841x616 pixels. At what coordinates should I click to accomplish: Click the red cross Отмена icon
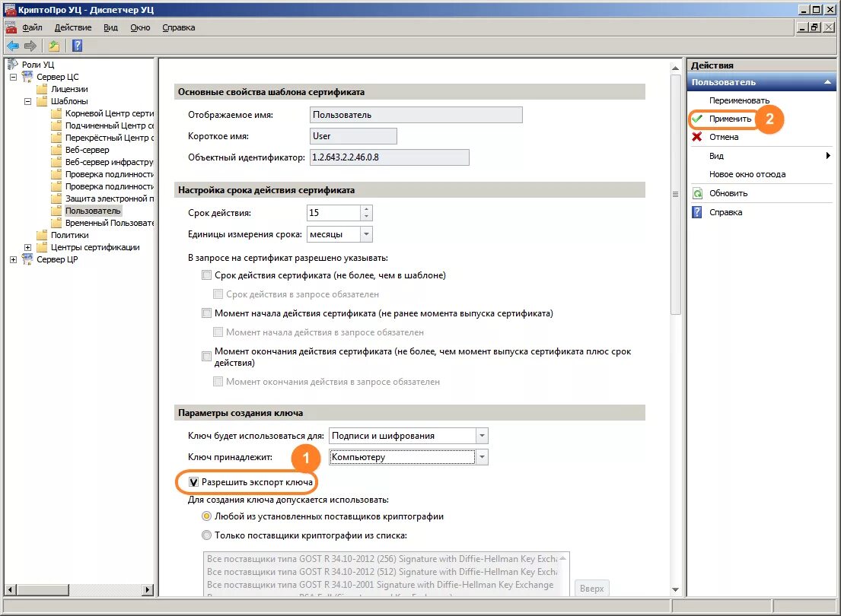click(697, 137)
